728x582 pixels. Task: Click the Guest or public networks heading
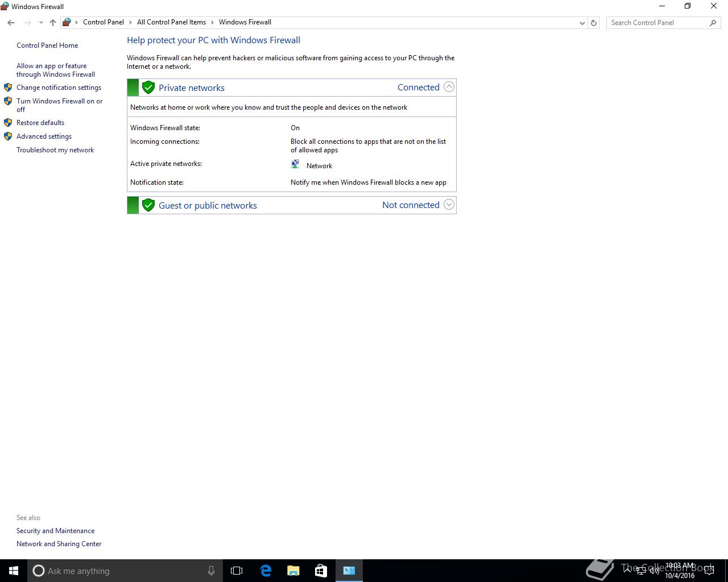tap(208, 205)
